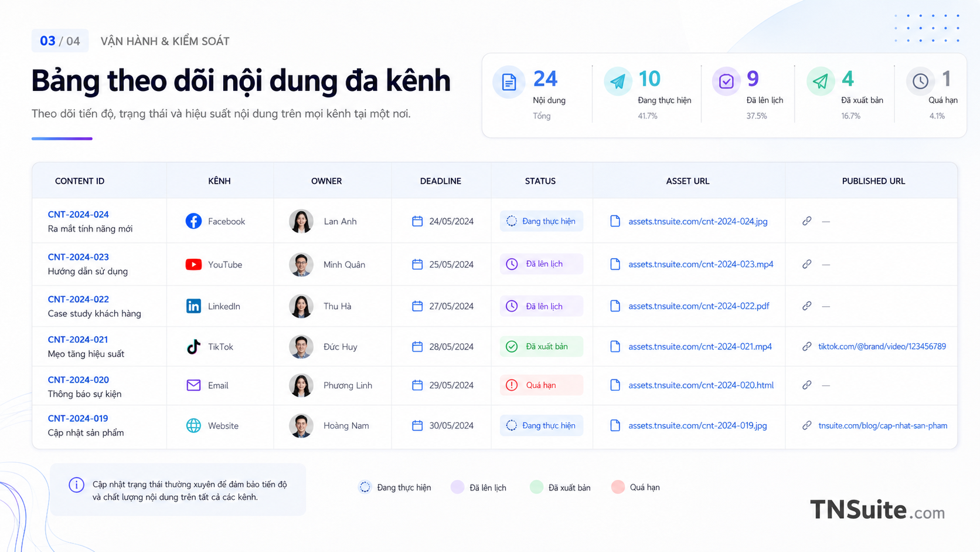Click the red Quá hạn legend swatch
This screenshot has height=552, width=980.
click(618, 487)
